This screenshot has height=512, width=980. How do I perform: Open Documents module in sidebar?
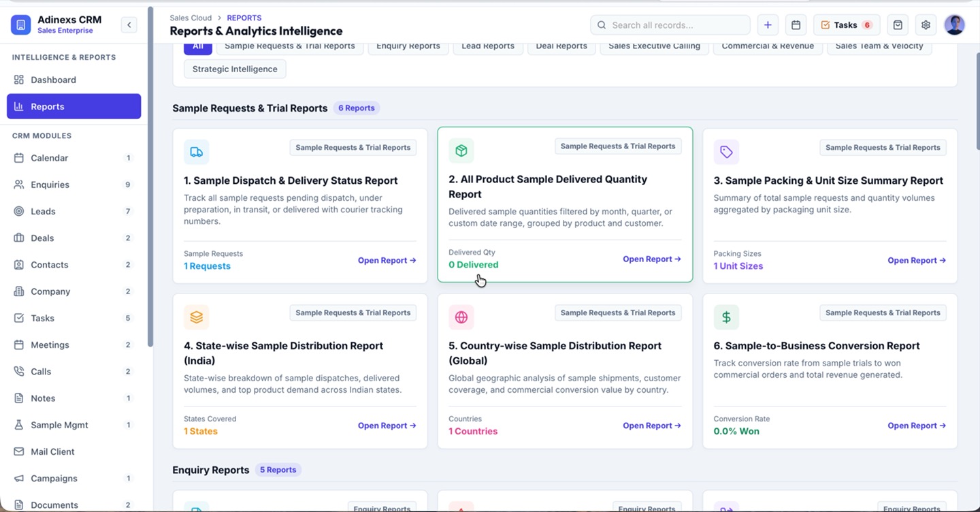(73, 505)
